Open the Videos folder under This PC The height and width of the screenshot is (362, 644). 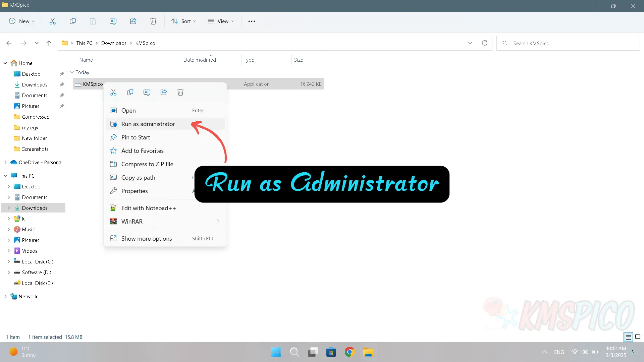[30, 251]
